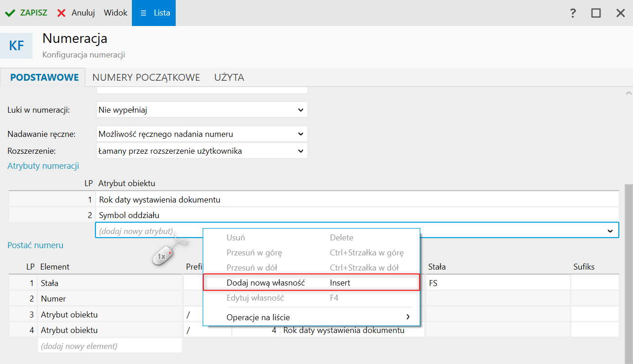Viewport: 633px width, 364px height.
Task: Open the new attribute dropdown arrow
Action: 610,231
